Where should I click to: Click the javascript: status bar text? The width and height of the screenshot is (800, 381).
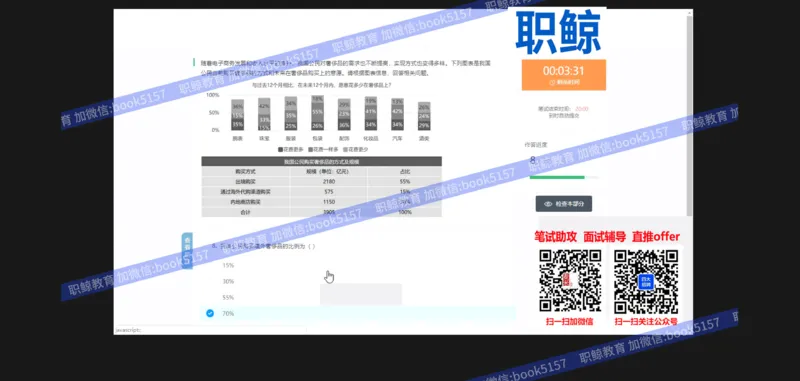pyautogui.click(x=128, y=330)
